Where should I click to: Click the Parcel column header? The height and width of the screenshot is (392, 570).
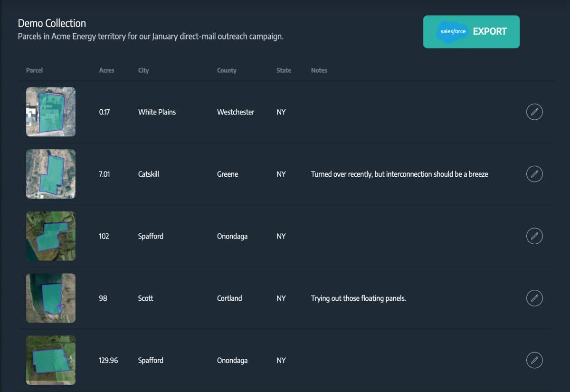(34, 70)
